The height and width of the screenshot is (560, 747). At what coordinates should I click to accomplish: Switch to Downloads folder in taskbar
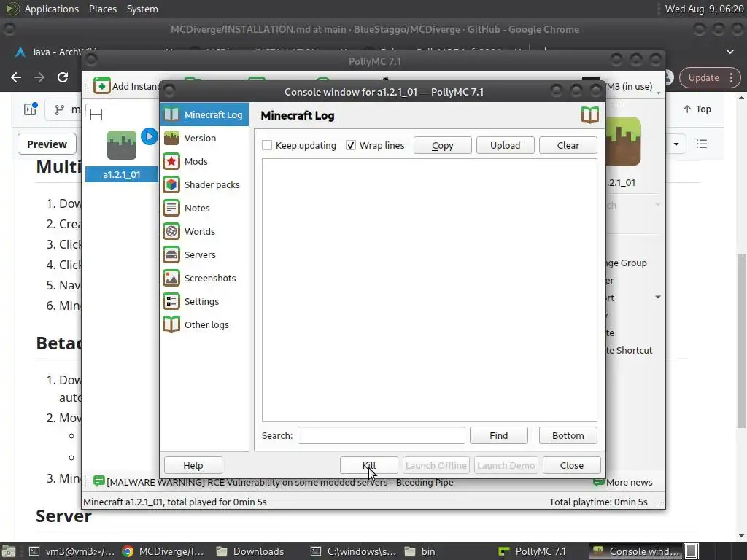250,551
